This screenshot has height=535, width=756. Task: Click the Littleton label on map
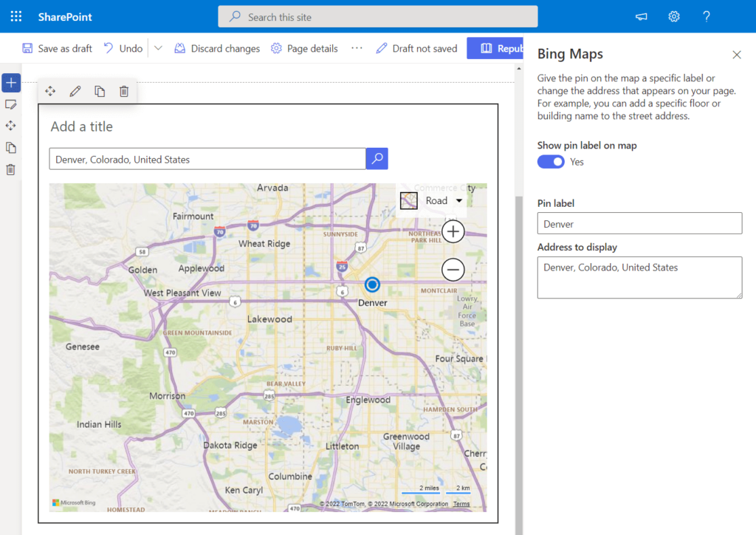click(x=342, y=446)
